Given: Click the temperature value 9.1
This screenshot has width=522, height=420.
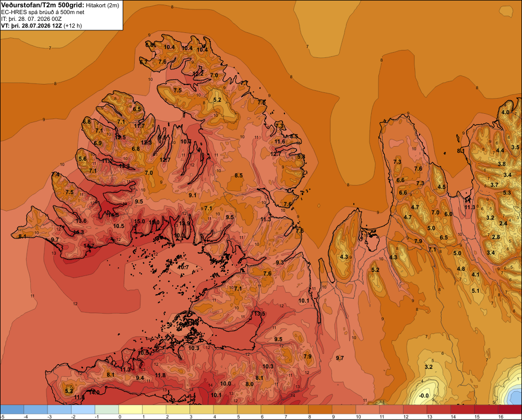Looking at the screenshot, I should click(193, 195).
